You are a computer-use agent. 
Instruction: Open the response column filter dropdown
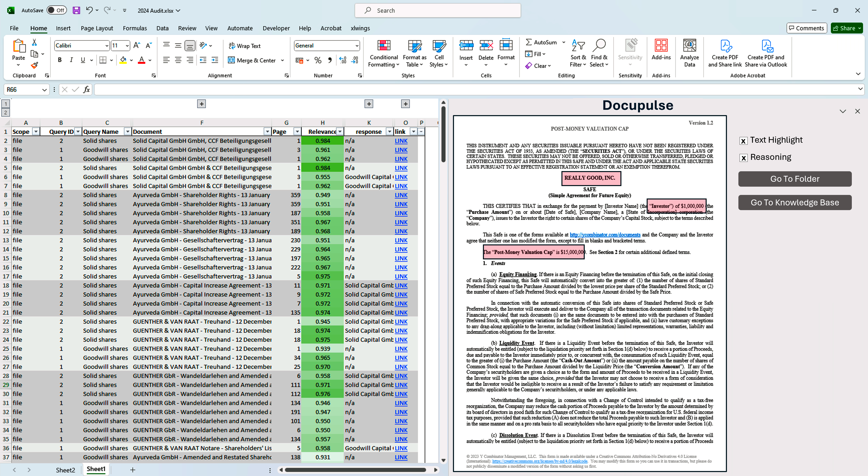click(x=390, y=132)
